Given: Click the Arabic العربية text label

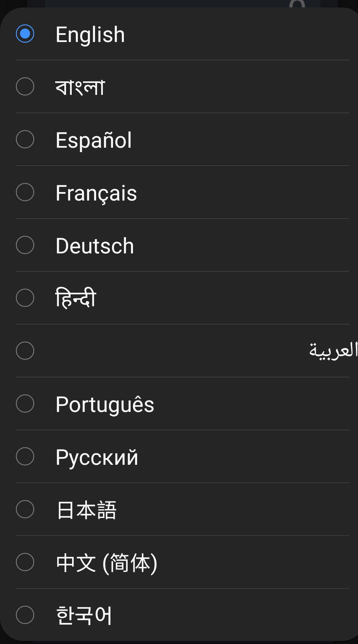Looking at the screenshot, I should coord(333,350).
